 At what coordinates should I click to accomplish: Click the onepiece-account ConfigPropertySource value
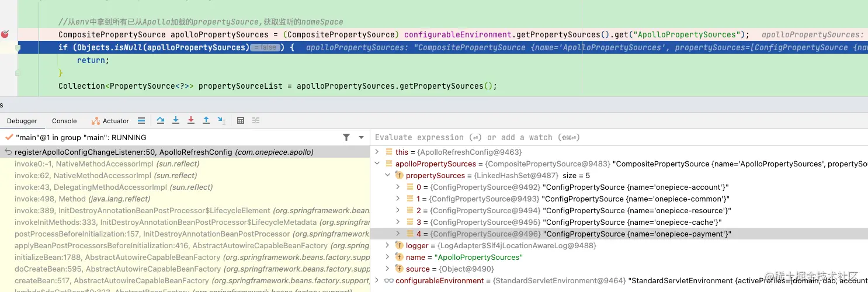636,187
